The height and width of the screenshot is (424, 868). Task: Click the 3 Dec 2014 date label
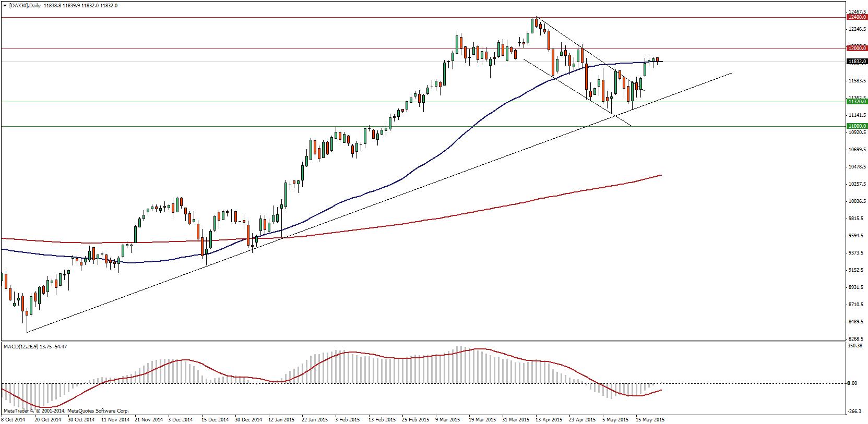(x=180, y=419)
